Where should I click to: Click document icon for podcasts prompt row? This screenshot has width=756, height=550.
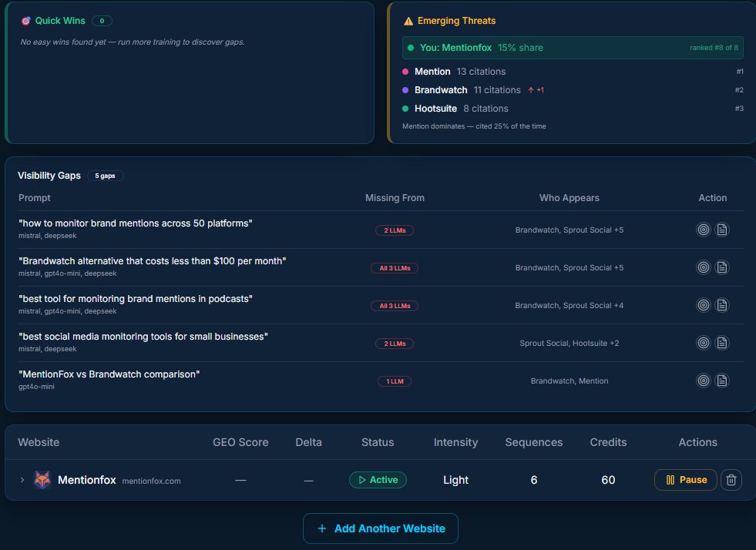coord(722,305)
